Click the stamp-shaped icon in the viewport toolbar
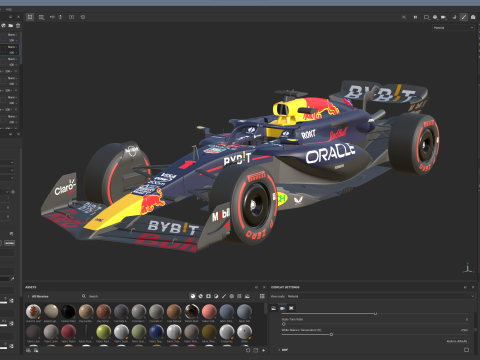This screenshot has width=480, height=360. point(60,17)
